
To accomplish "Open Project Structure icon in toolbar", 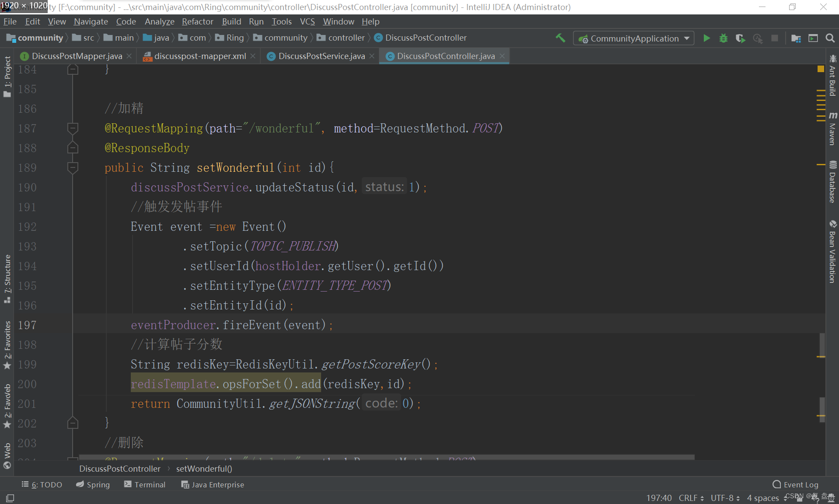I will (x=796, y=38).
